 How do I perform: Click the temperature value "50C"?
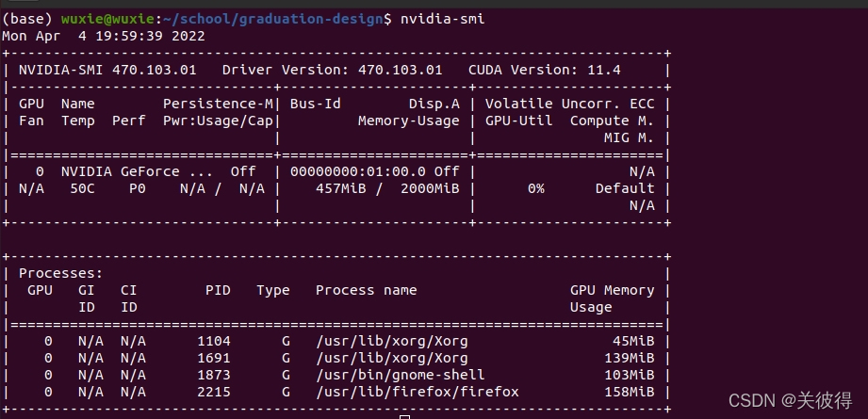(x=83, y=189)
